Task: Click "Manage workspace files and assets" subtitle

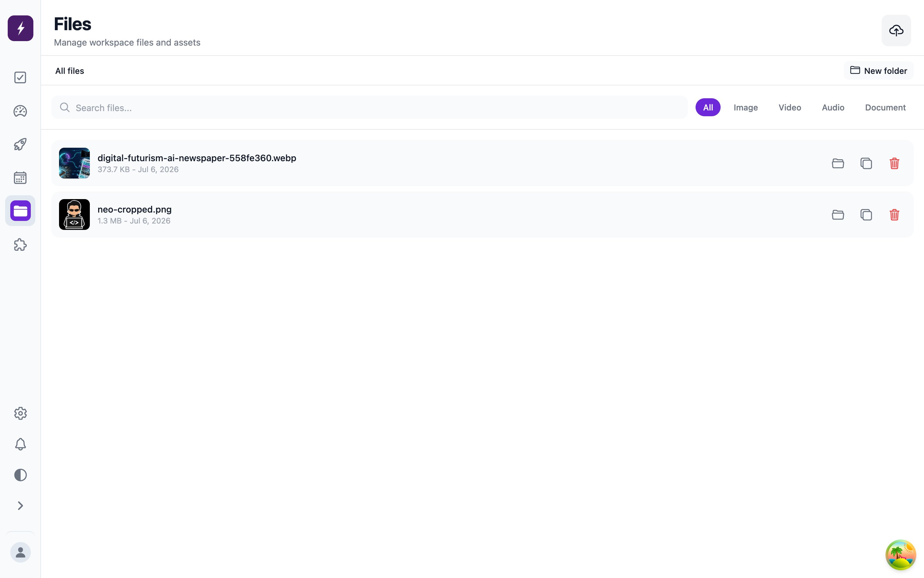Action: [127, 42]
